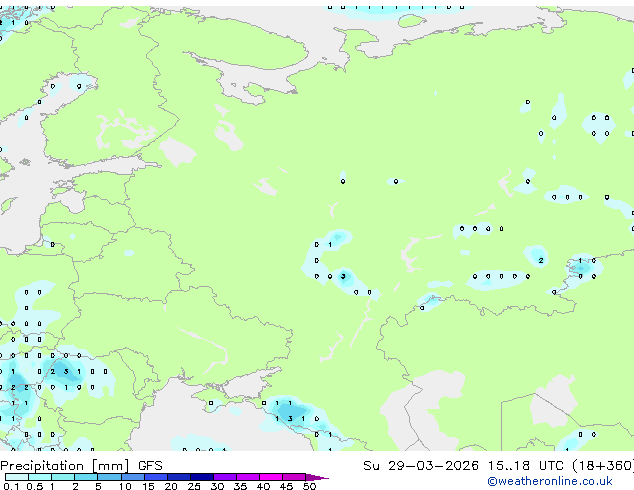Click the 'GFS' model name label
The height and width of the screenshot is (490, 634).
pos(150,466)
